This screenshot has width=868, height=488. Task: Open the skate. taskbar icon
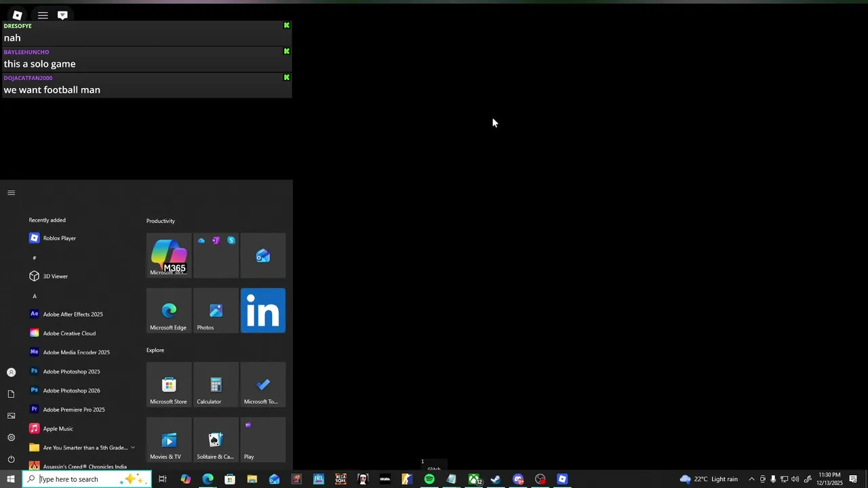pos(384,479)
